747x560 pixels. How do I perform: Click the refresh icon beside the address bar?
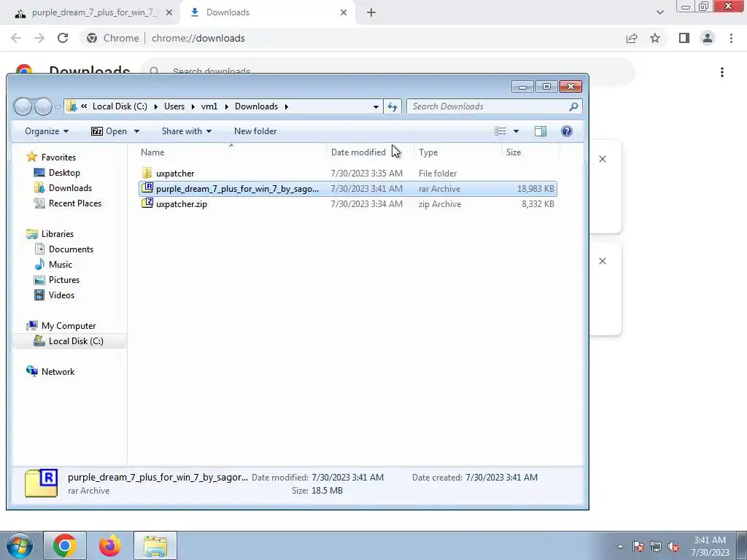392,106
